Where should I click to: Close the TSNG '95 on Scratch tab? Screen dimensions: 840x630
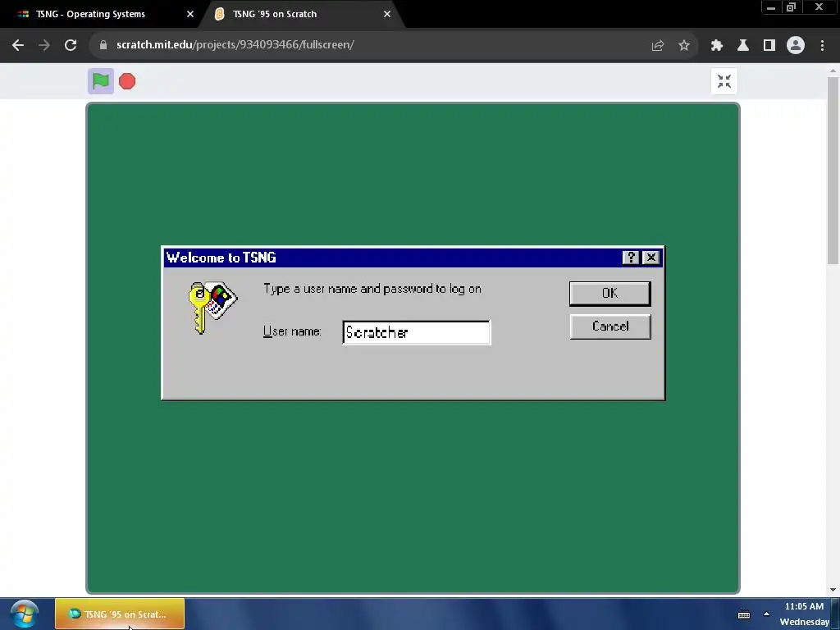(387, 14)
